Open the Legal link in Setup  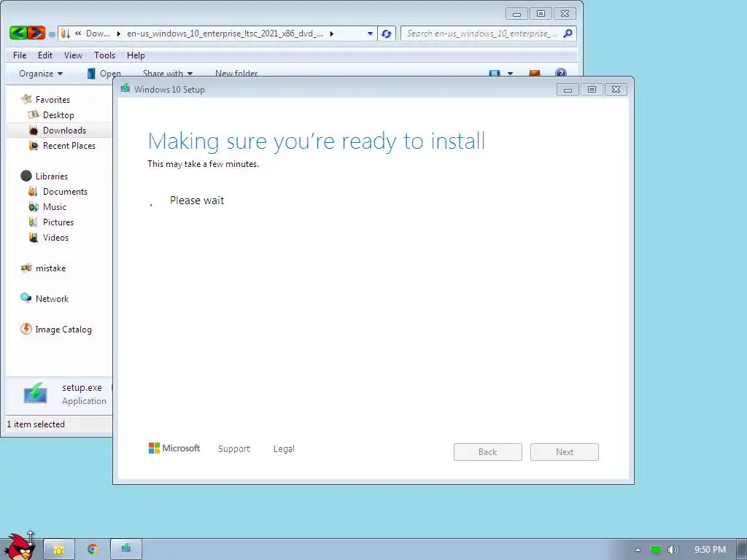pos(284,448)
